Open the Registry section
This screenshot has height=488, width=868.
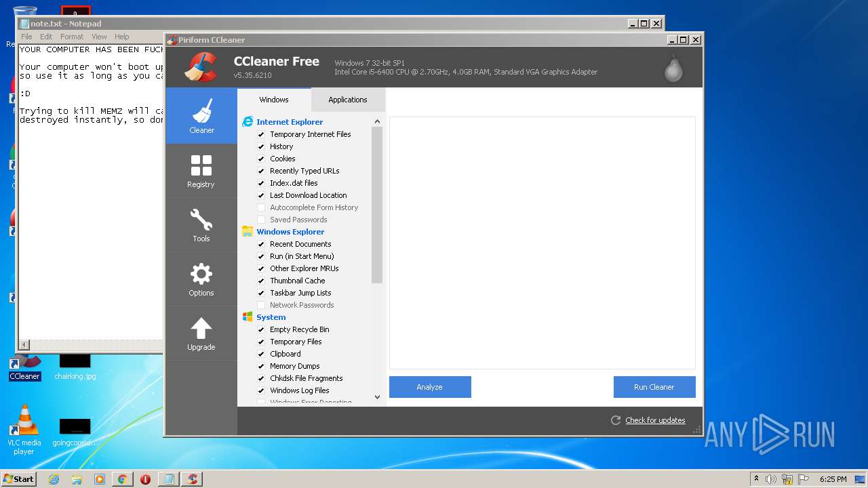pos(201,171)
